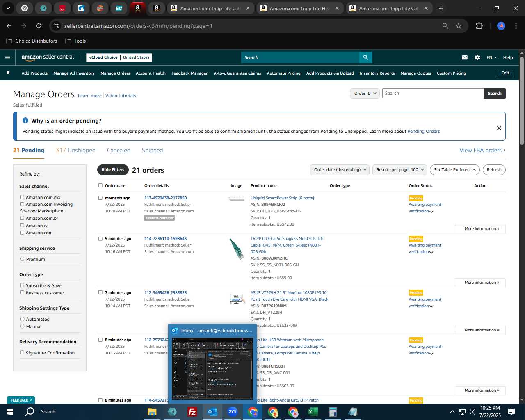
Task: Switch to the Canceled orders tab
Action: [x=119, y=150]
